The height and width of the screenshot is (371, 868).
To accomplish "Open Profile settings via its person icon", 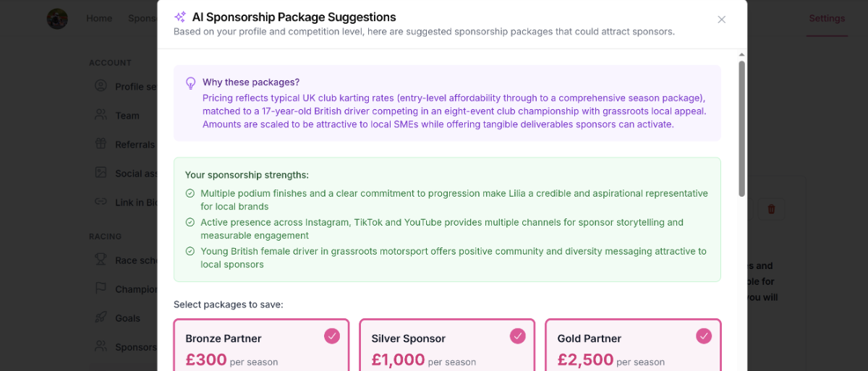I will click(x=101, y=86).
